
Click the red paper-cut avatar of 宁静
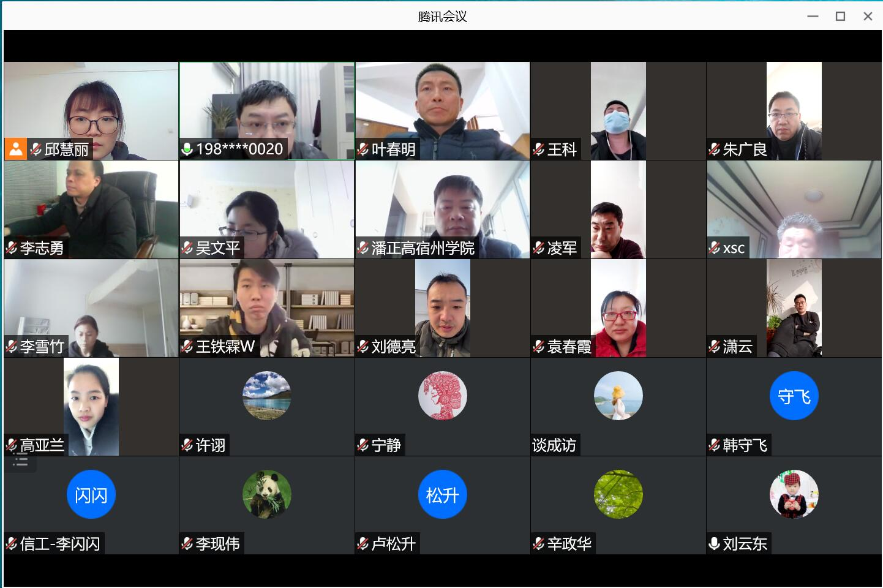(442, 396)
